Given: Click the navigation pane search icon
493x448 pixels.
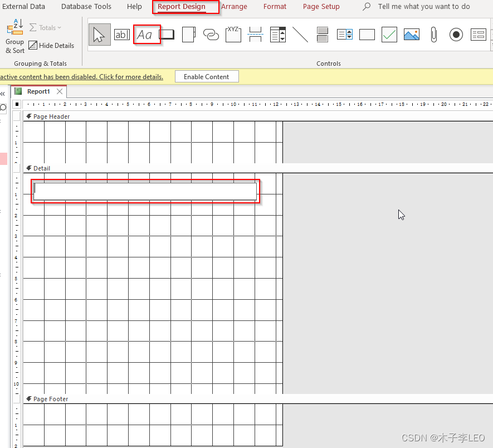Looking at the screenshot, I should [3, 108].
